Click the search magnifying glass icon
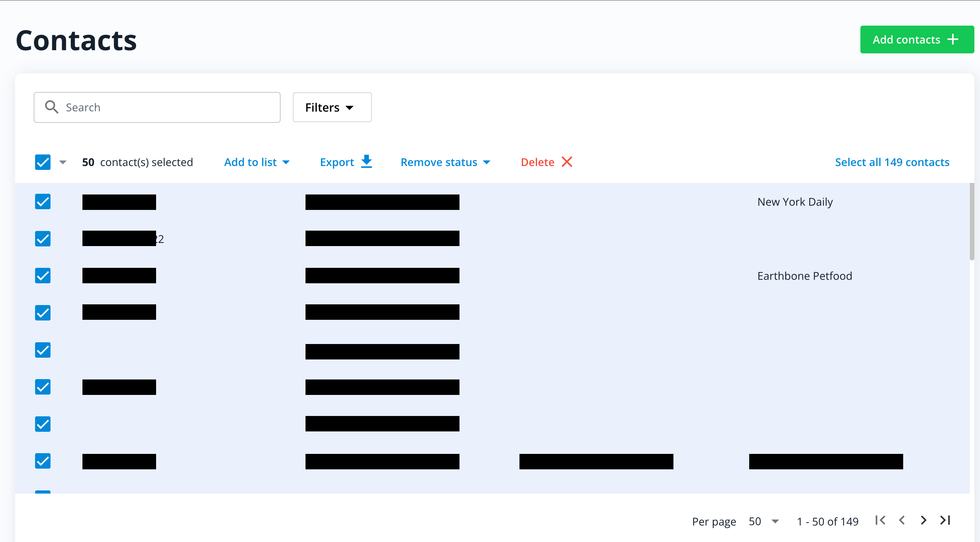 (x=52, y=107)
